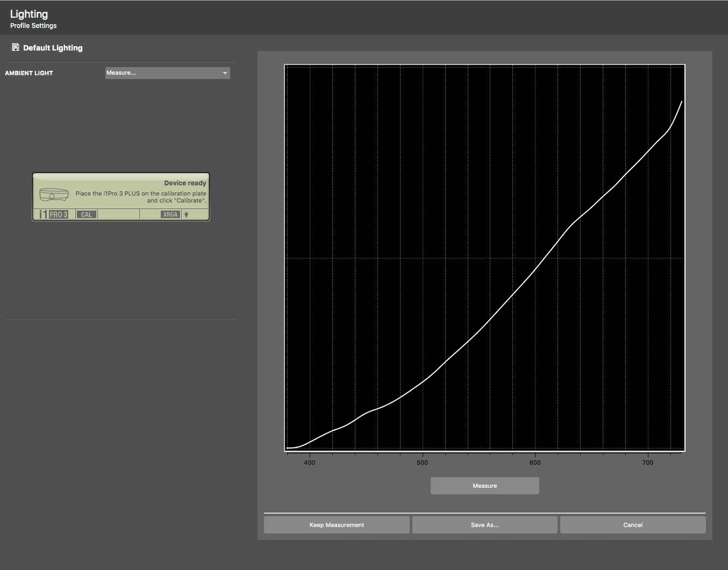Viewport: 728px width, 570px height.
Task: Click the 700 wavelength axis label
Action: 648,463
